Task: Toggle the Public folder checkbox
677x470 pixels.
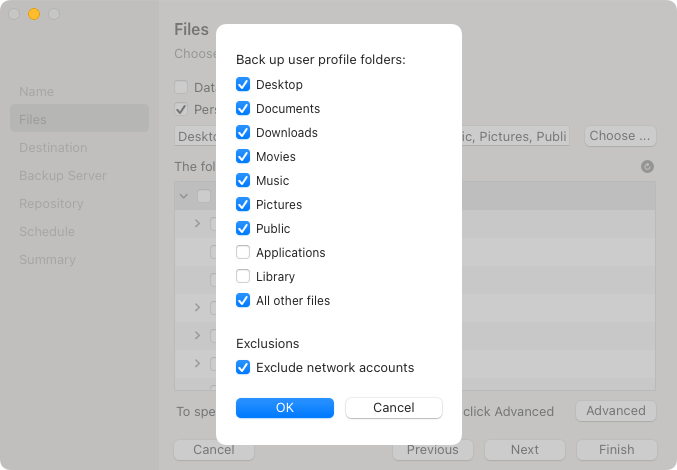Action: 243,229
